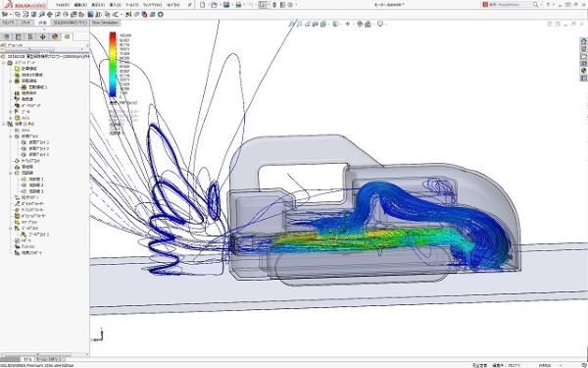The height and width of the screenshot is (368, 588).
Task: Click the blue circular icon ending the Flow Simulation toolbar
Action: 161,15
